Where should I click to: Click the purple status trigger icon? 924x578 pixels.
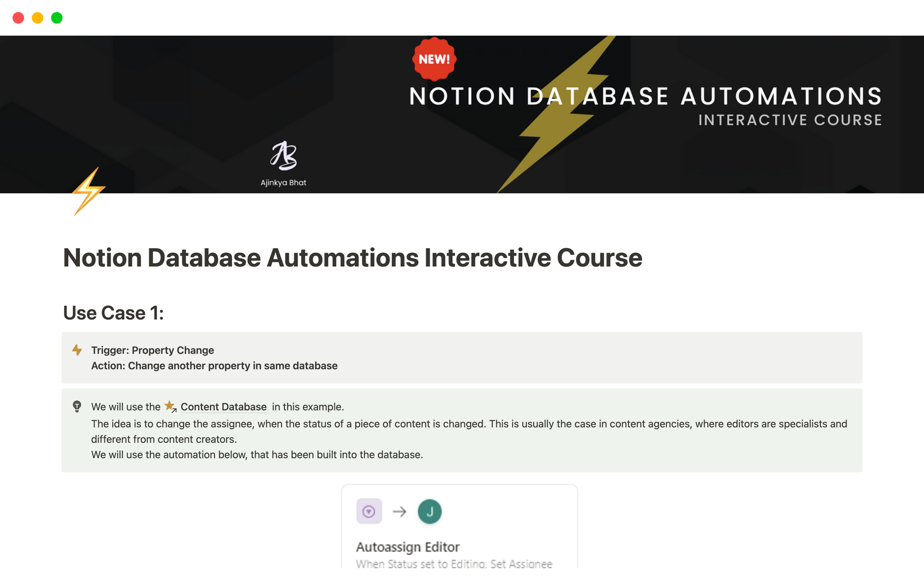369,511
